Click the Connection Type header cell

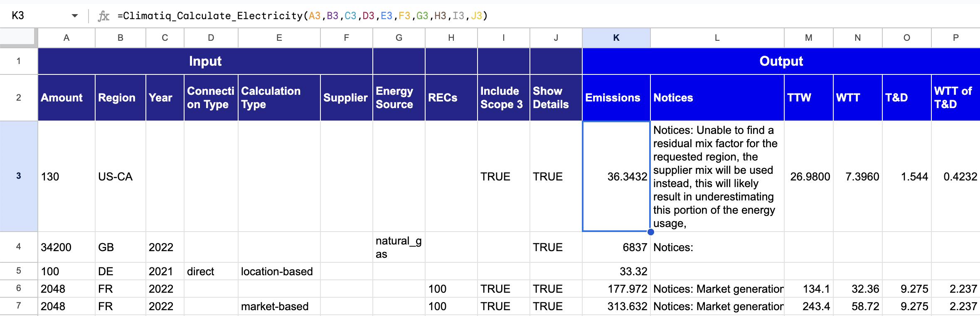[211, 98]
